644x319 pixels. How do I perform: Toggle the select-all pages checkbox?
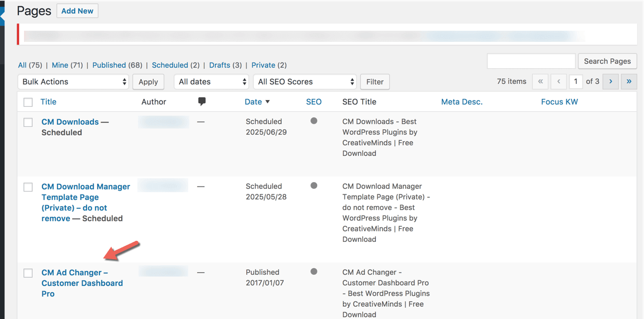point(28,102)
